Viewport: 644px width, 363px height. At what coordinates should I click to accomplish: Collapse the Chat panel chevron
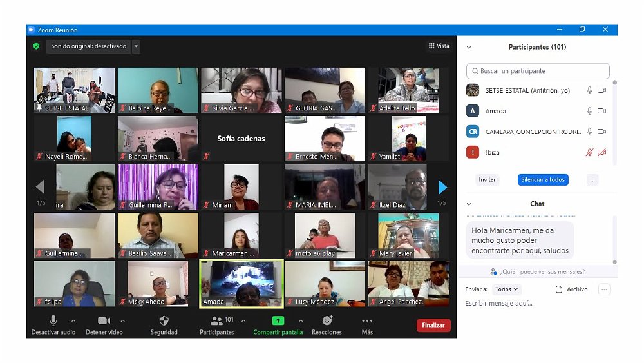(x=469, y=204)
